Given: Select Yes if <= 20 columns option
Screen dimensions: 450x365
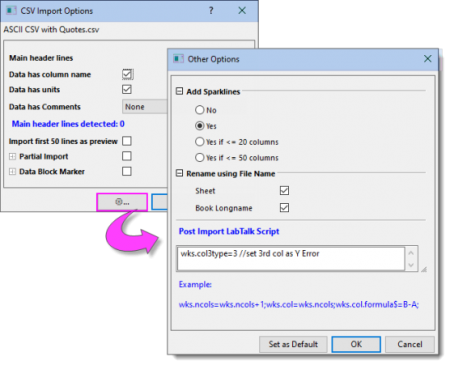Looking at the screenshot, I should coord(199,142).
